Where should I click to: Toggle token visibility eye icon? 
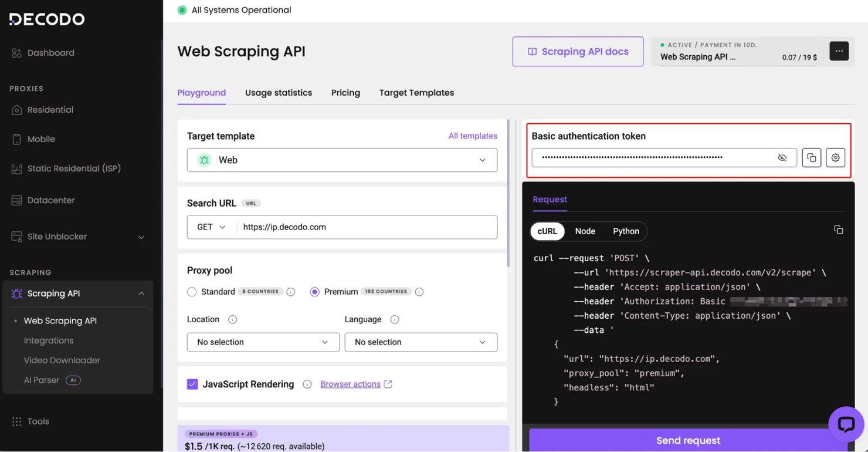(x=782, y=157)
